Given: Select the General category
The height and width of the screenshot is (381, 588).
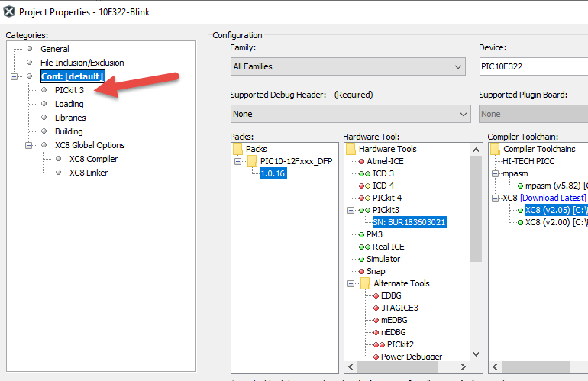Looking at the screenshot, I should pyautogui.click(x=55, y=49).
